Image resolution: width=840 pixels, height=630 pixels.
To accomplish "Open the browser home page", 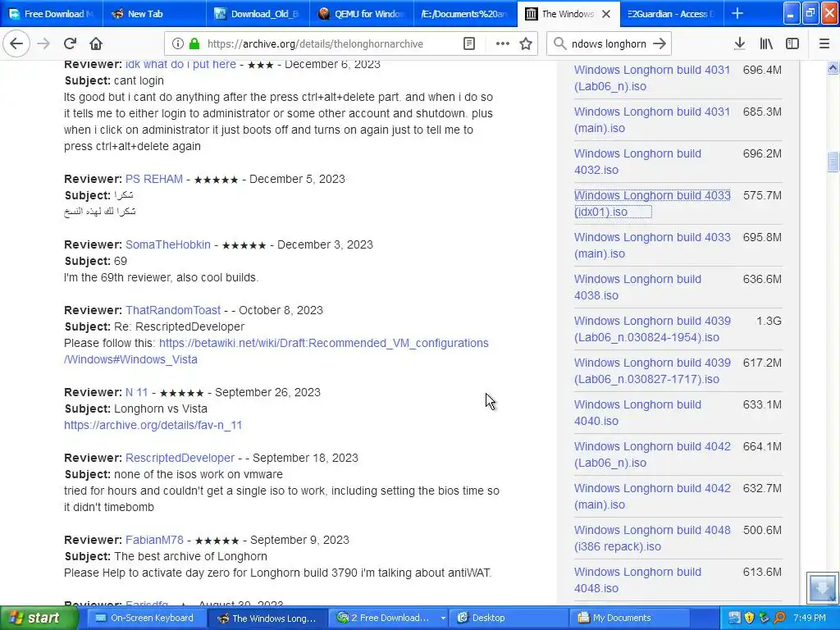I will 96,43.
